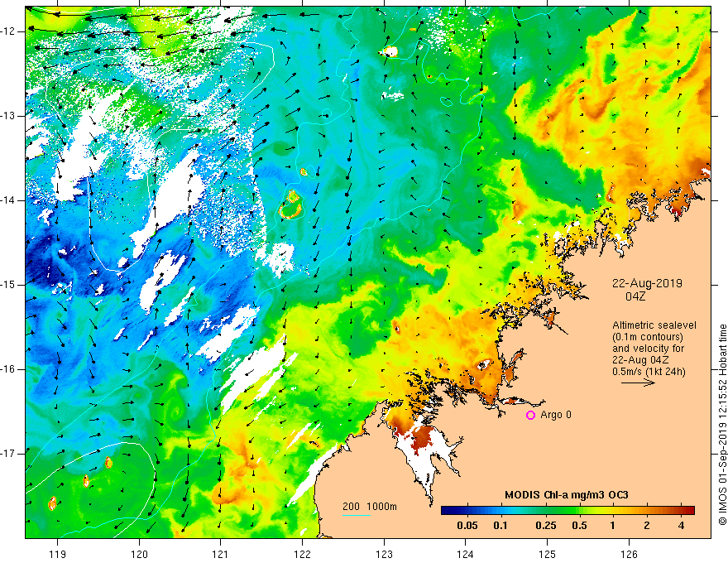
Task: Click longitude axis label 122
Action: tap(302, 554)
